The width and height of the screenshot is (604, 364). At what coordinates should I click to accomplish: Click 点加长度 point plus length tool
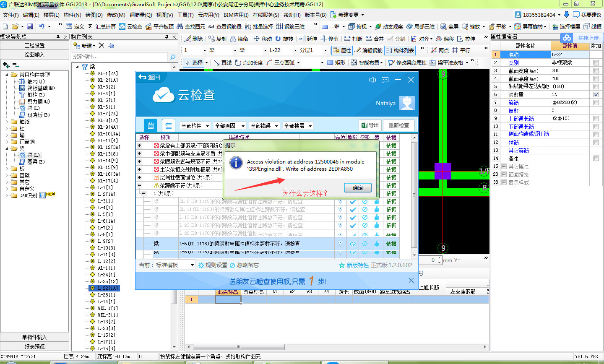(249, 62)
